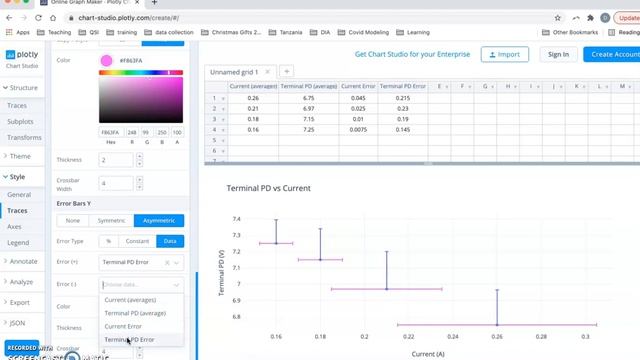The width and height of the screenshot is (640, 360).
Task: Open the Apps grid bookmark
Action: coord(18,32)
